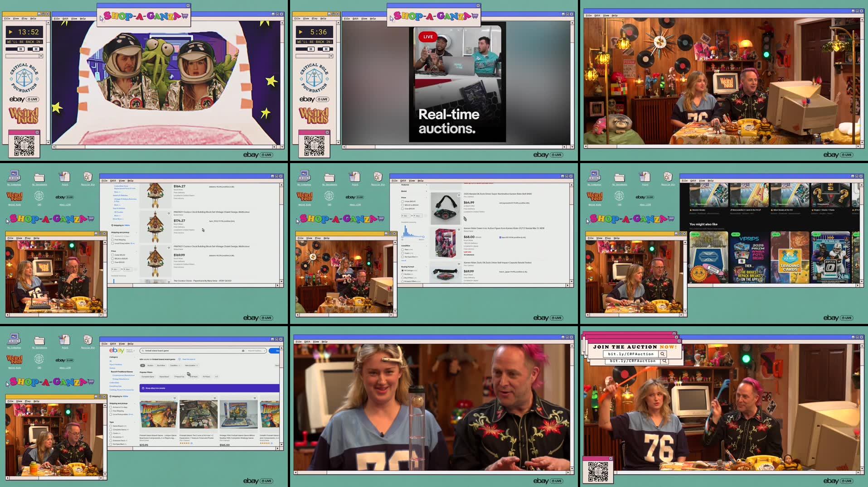868x487 pixels.
Task: Expand the Condition filter chevron
Action: (x=427, y=246)
